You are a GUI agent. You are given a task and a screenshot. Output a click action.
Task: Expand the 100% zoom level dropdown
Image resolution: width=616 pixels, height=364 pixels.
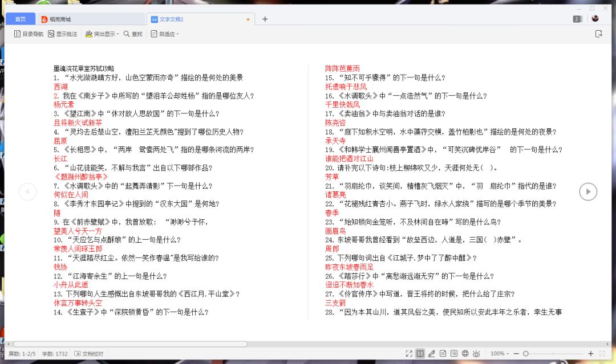pos(500,354)
